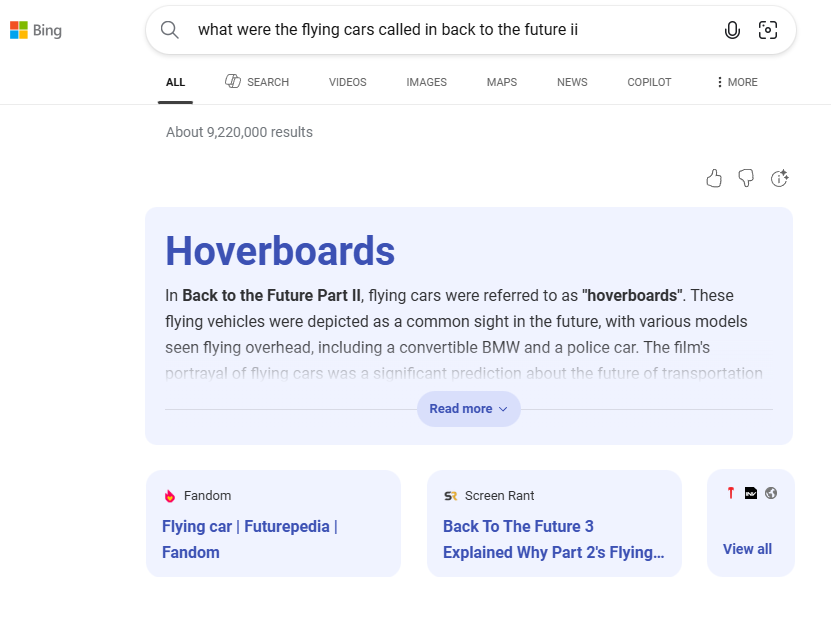Open the MAPS tab

[502, 82]
